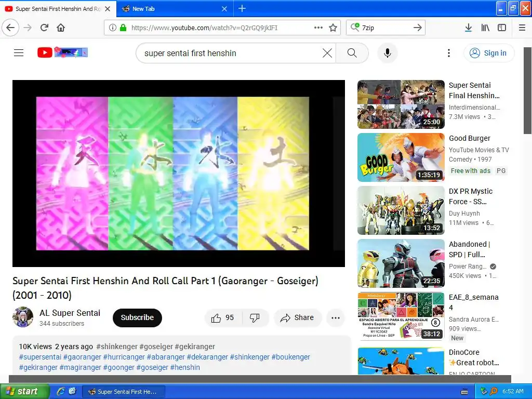532x399 pixels.
Task: Click AL Super Sentai channel avatar
Action: click(23, 317)
